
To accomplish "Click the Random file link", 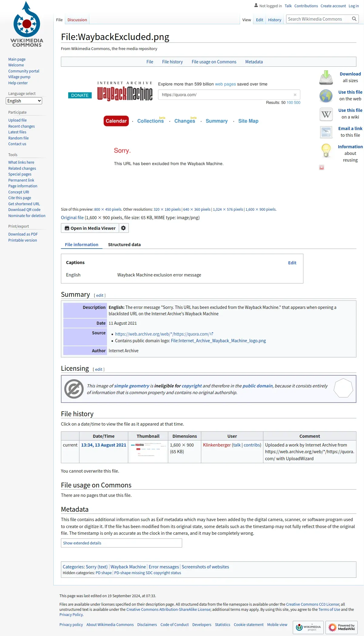I will (x=18, y=138).
